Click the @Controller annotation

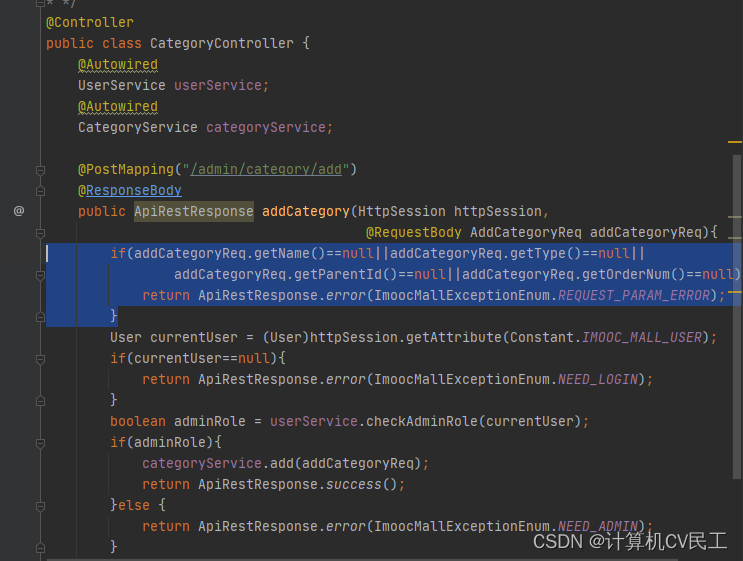tap(90, 22)
